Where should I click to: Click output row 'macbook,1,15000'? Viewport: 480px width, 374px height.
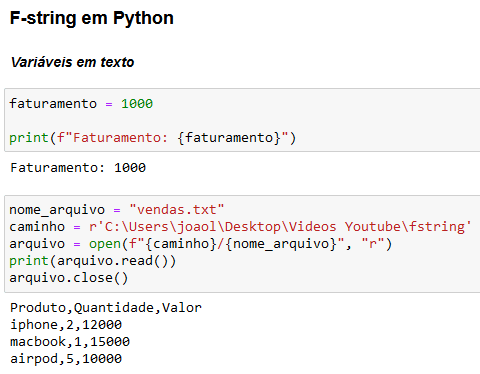(70, 342)
